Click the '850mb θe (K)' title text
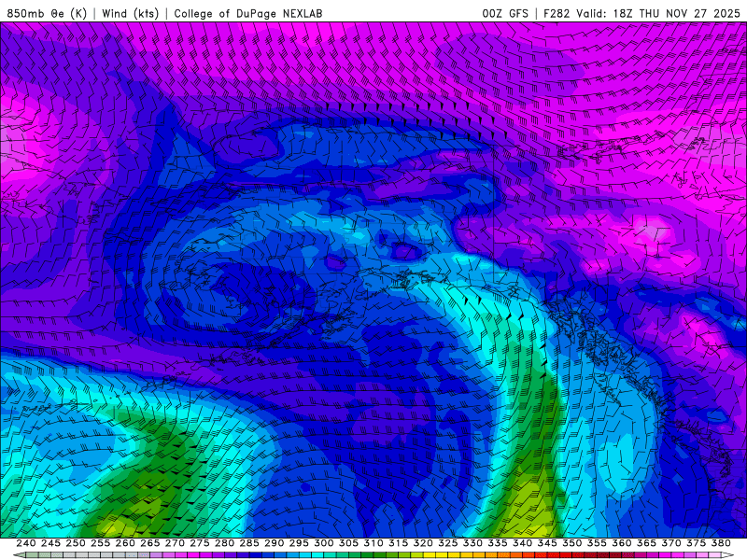Image resolution: width=747 pixels, height=560 pixels. pos(47,13)
